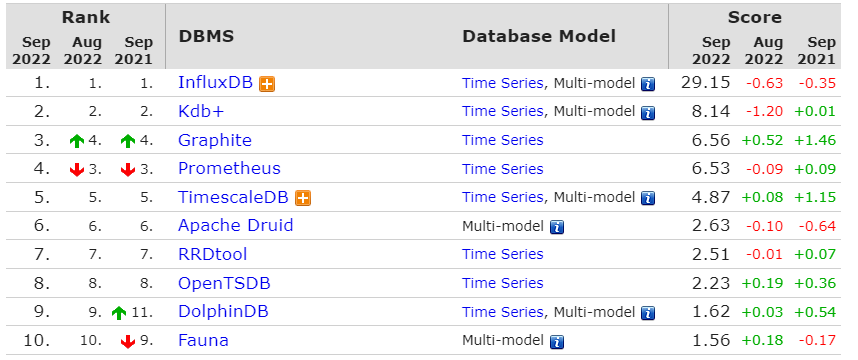The height and width of the screenshot is (360, 858).
Task: Open the InfluxDB link
Action: click(x=216, y=83)
